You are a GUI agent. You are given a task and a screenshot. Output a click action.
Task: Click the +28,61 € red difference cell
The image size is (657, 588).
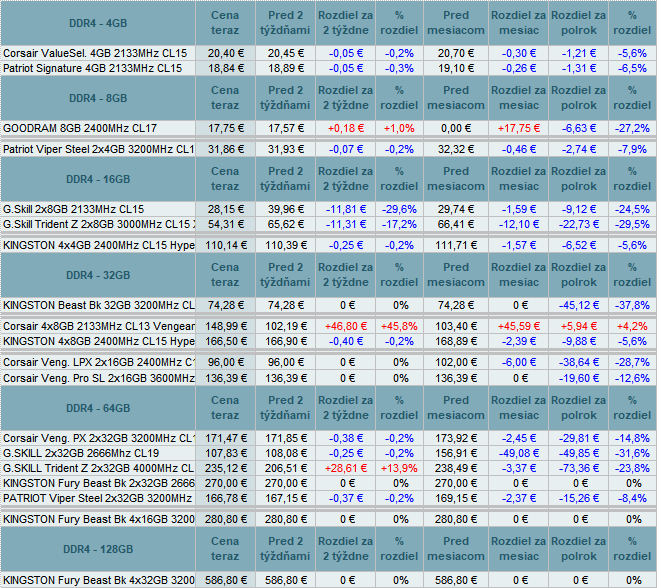click(346, 468)
